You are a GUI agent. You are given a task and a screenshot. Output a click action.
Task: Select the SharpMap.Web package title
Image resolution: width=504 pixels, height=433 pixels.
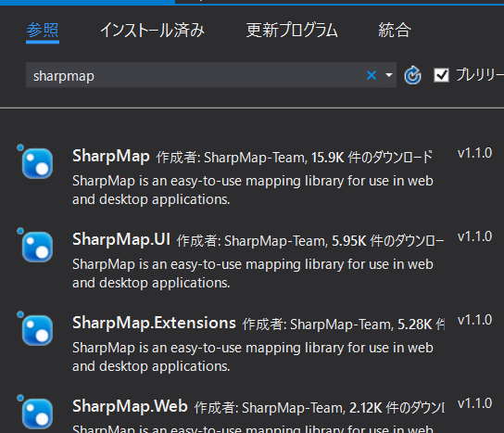click(x=130, y=407)
